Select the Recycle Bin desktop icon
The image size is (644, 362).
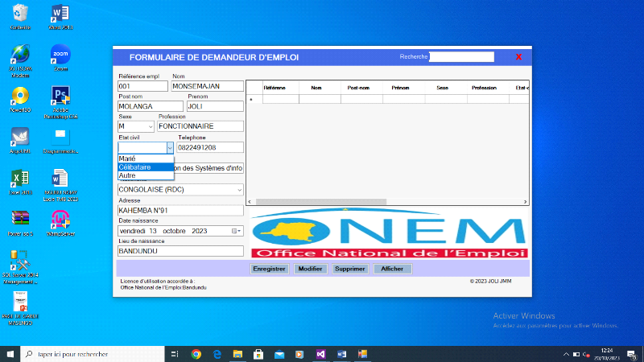[x=20, y=13]
